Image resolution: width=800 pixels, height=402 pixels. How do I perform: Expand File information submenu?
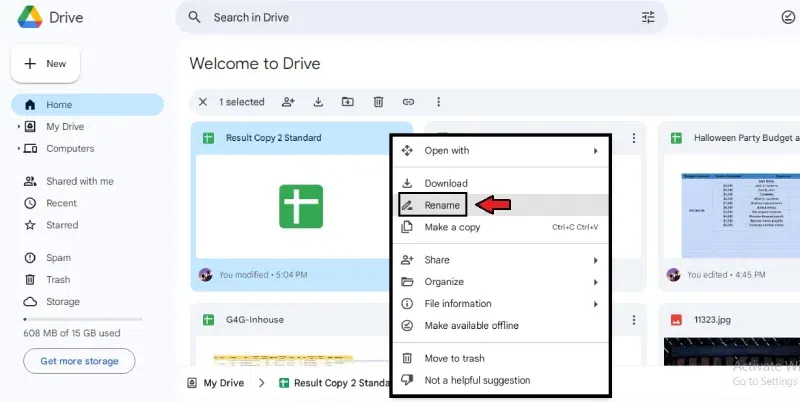tap(501, 304)
